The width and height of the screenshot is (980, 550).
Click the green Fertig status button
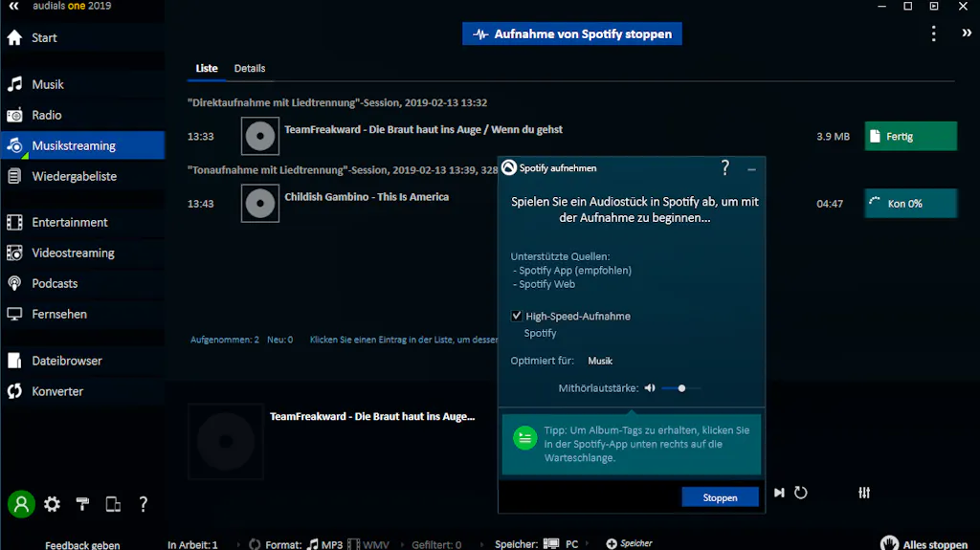pyautogui.click(x=911, y=136)
